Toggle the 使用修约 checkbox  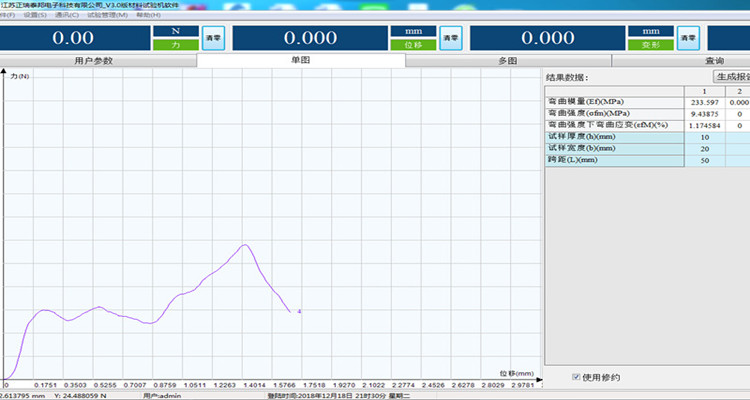click(577, 377)
